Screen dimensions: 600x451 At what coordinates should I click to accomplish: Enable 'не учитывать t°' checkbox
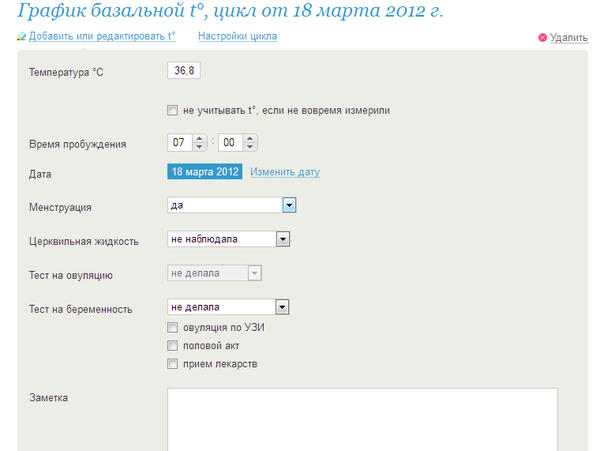point(173,110)
